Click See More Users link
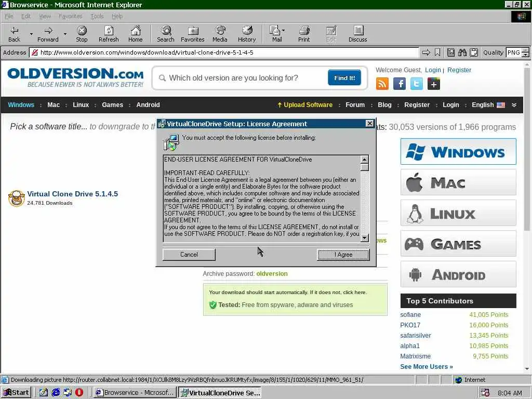The image size is (532, 399). pos(427,367)
